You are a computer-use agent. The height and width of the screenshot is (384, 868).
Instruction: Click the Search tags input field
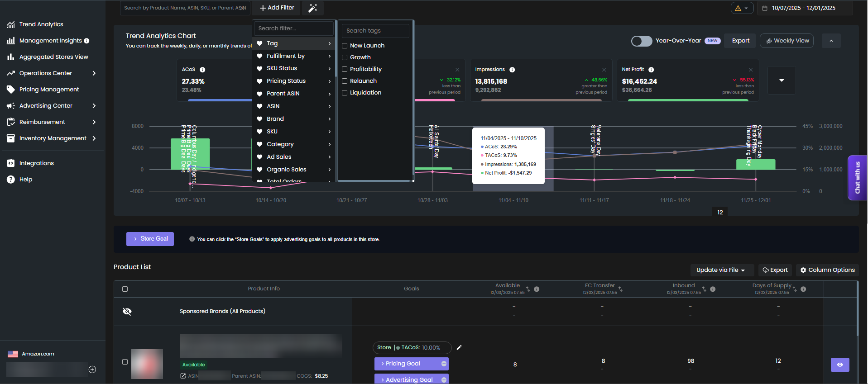[x=375, y=31]
